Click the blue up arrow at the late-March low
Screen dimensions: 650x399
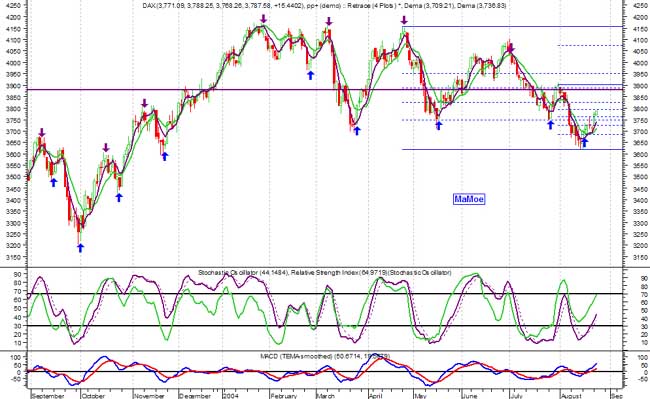[x=357, y=131]
